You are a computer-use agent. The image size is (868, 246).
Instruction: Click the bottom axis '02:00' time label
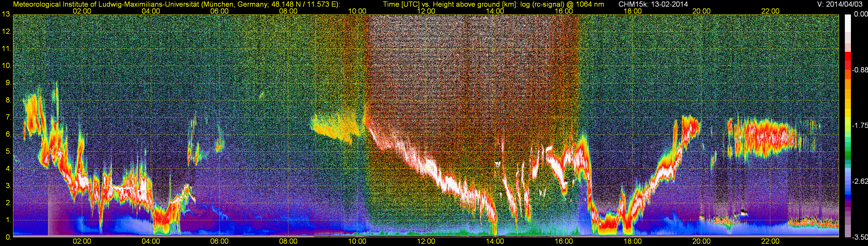pos(82,242)
